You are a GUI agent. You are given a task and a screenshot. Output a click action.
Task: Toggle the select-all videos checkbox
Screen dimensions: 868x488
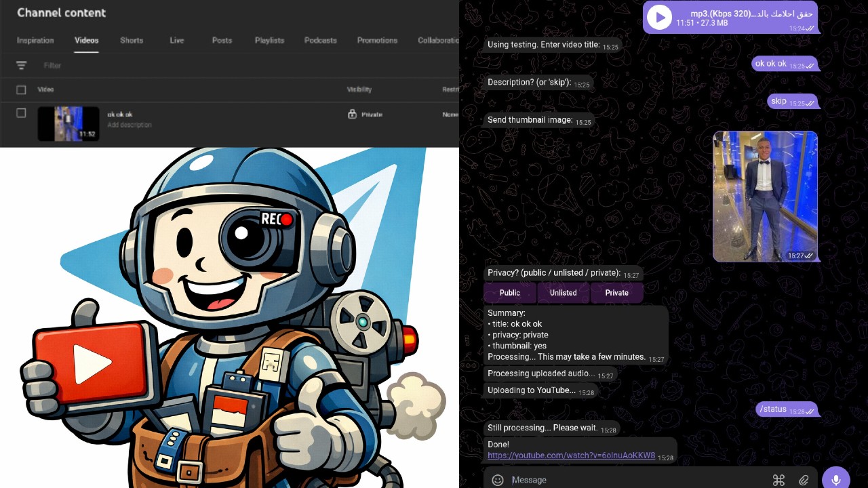pos(21,89)
